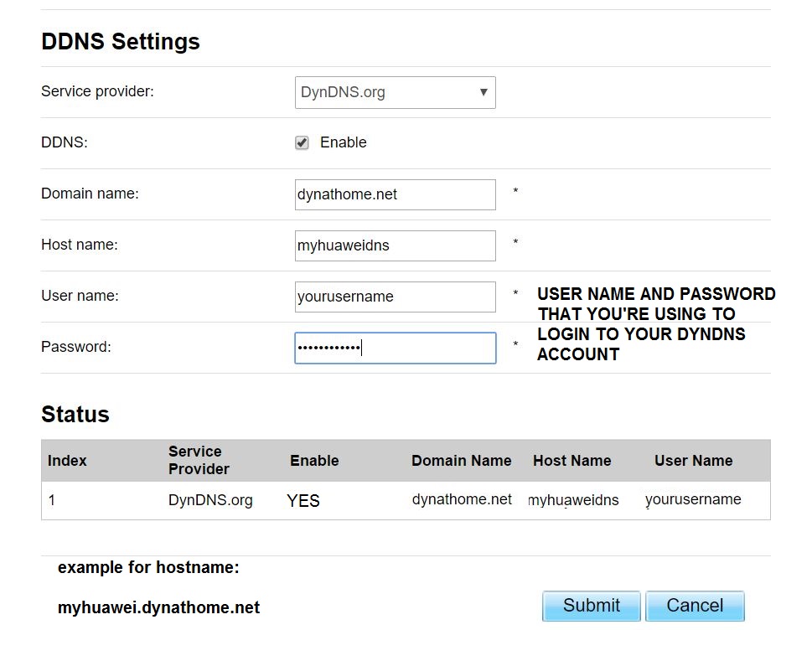
Task: Focus the Host name text box
Action: pyautogui.click(x=395, y=245)
